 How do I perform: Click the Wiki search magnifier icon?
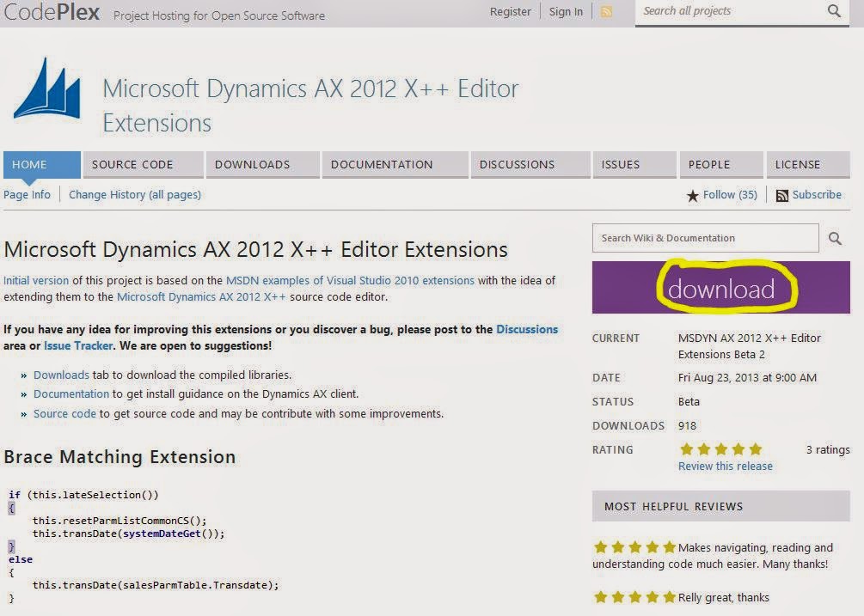(x=834, y=238)
